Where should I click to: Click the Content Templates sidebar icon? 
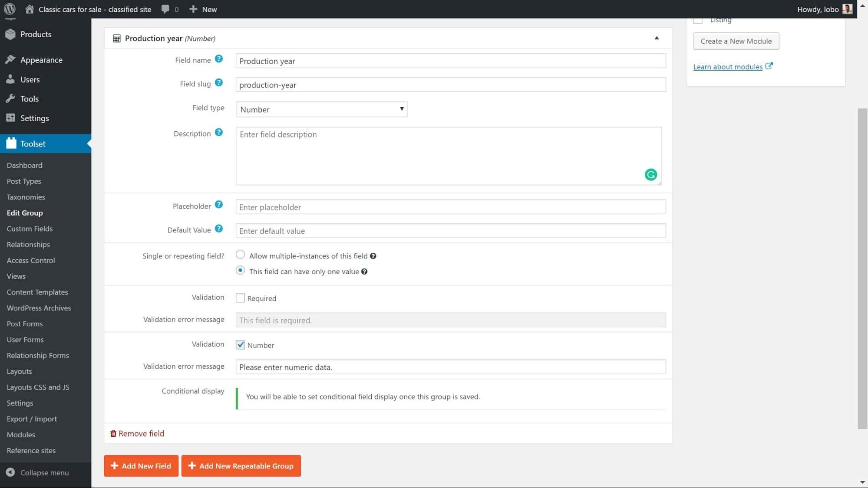37,292
